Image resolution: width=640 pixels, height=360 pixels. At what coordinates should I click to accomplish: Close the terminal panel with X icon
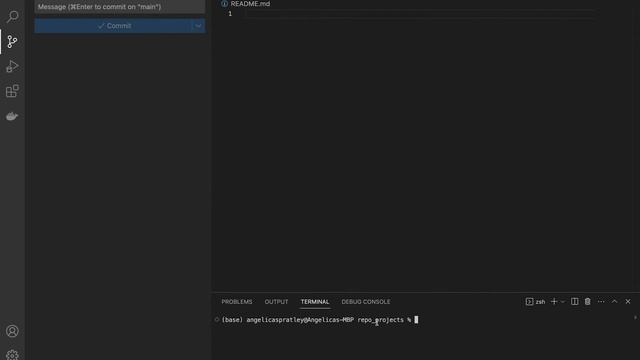[628, 302]
